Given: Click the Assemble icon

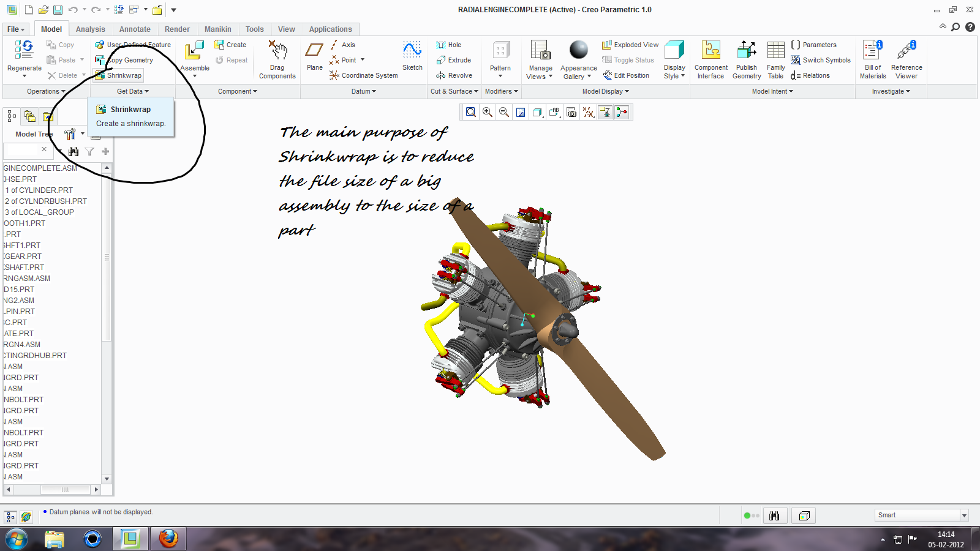Looking at the screenshot, I should click(x=195, y=51).
